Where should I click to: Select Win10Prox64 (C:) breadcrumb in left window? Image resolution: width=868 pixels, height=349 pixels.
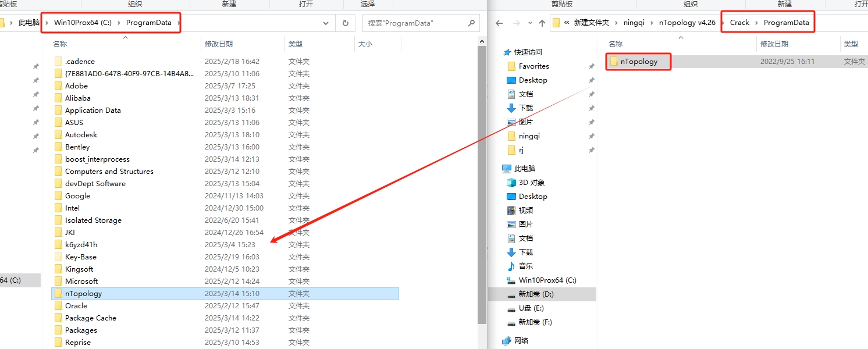(x=83, y=23)
